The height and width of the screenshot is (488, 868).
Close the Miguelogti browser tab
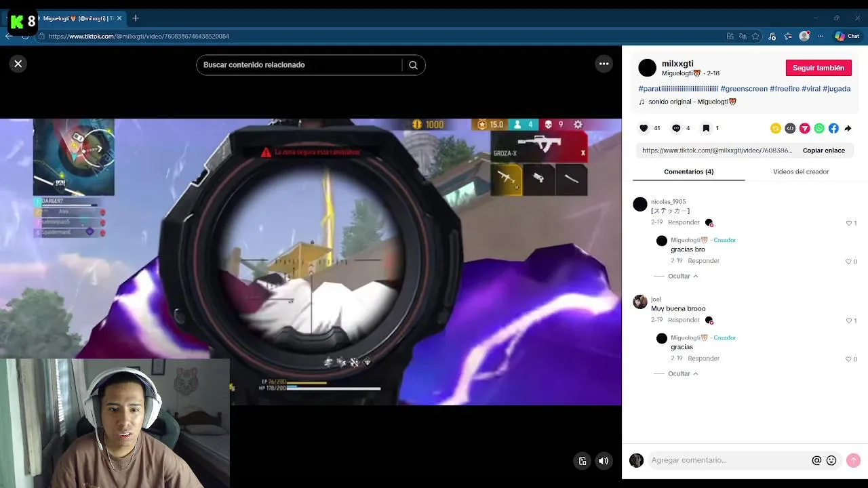(x=119, y=18)
